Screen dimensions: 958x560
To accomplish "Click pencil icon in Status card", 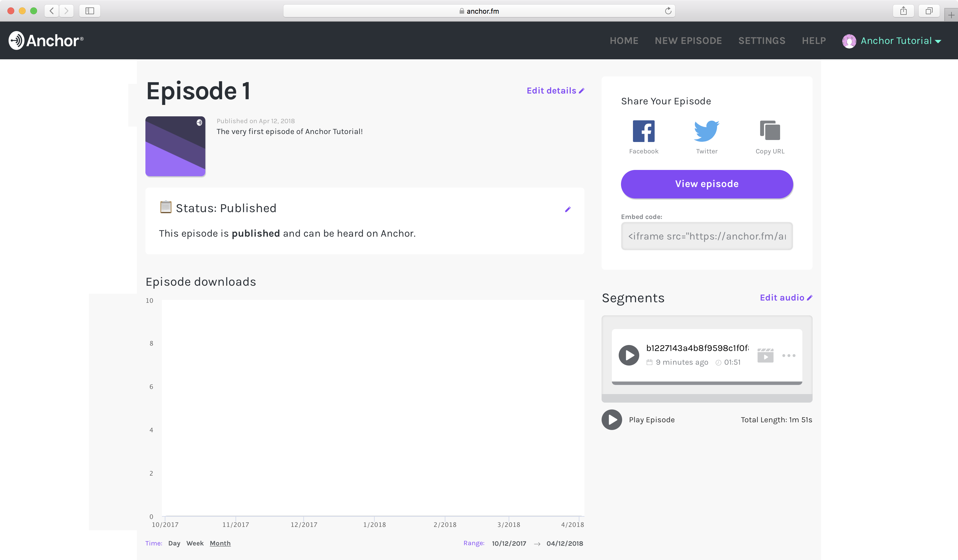I will (x=568, y=210).
